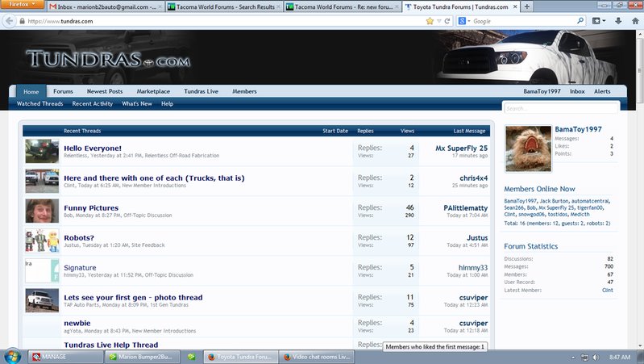The image size is (644, 364).
Task: Click Video chat rooms taskbar button
Action: [x=316, y=357]
